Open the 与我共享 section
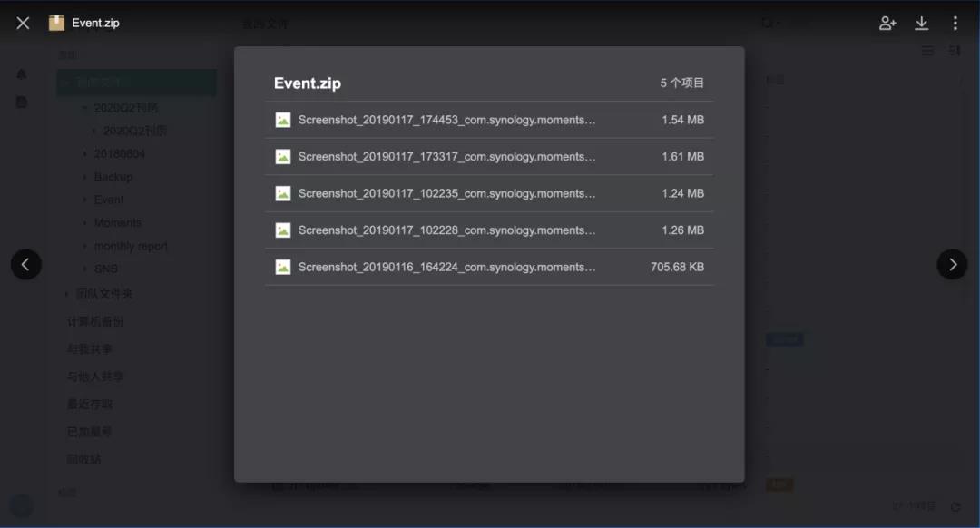The image size is (980, 528). pos(89,348)
